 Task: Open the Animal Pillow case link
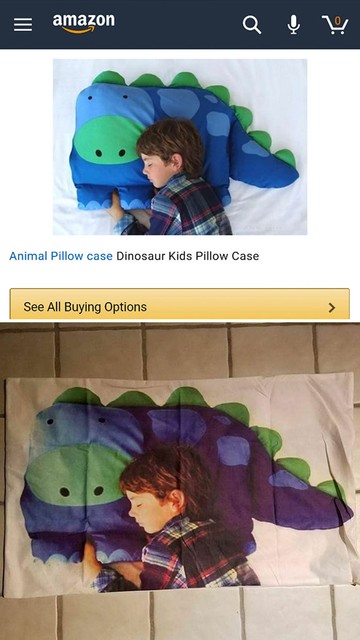pos(61,256)
